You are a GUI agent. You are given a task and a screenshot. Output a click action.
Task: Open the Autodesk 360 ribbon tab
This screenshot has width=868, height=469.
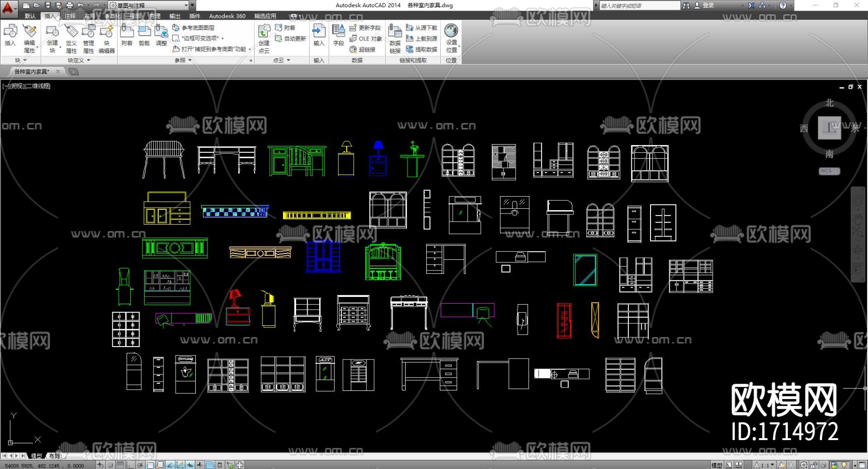(227, 16)
